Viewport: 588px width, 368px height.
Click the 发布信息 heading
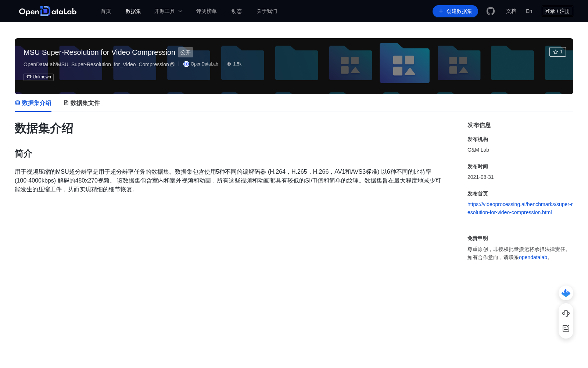(x=479, y=125)
